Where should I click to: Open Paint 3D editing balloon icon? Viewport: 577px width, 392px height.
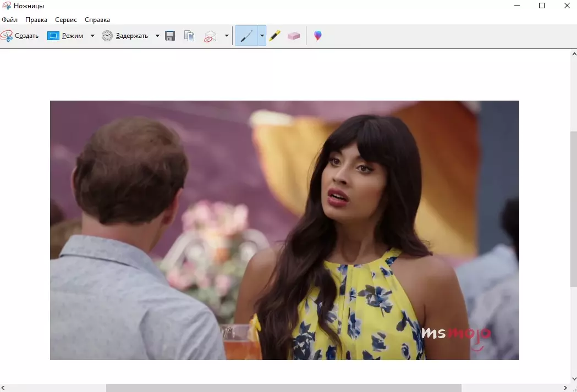pyautogui.click(x=317, y=36)
